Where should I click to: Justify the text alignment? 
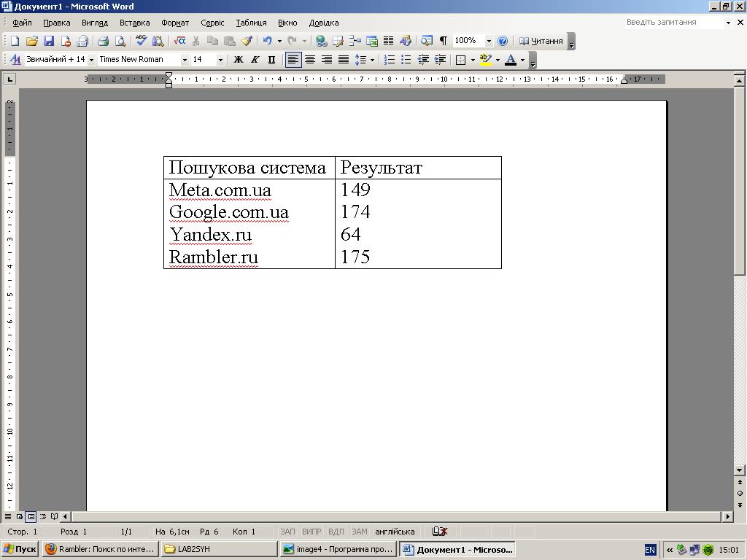[x=344, y=60]
